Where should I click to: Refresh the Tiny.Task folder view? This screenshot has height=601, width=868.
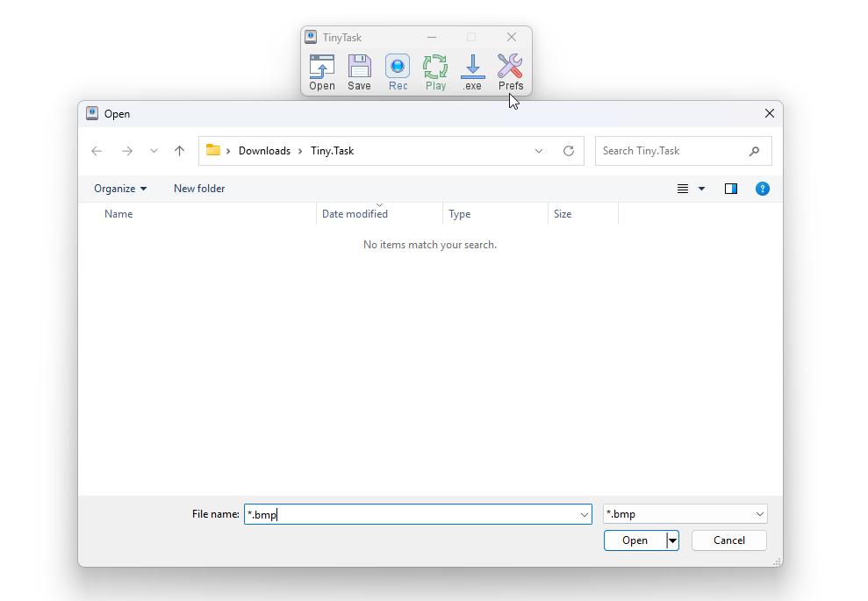[x=569, y=151]
